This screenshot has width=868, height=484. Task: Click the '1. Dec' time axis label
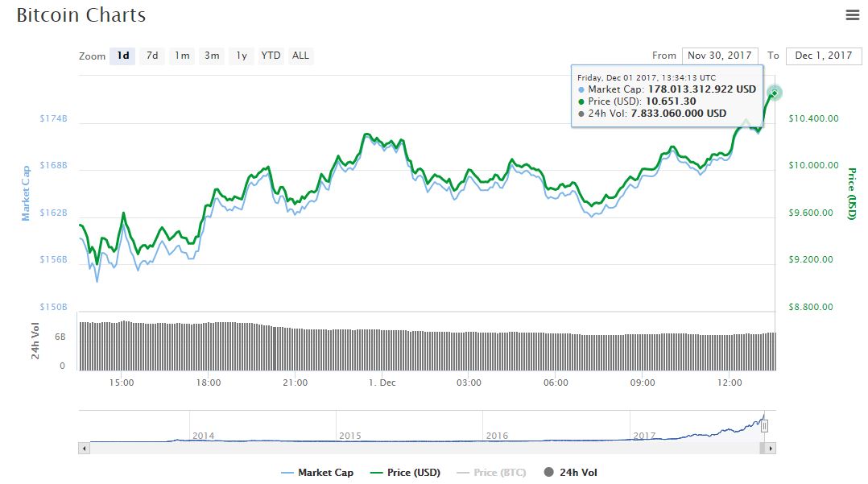[x=382, y=383]
